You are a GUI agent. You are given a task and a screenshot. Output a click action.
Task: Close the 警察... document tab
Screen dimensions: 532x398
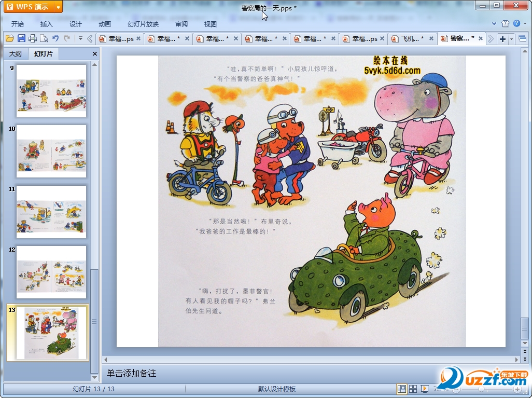481,39
